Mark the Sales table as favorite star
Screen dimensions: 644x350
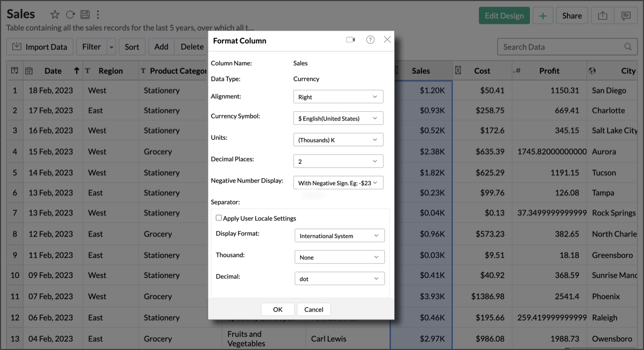pos(55,15)
